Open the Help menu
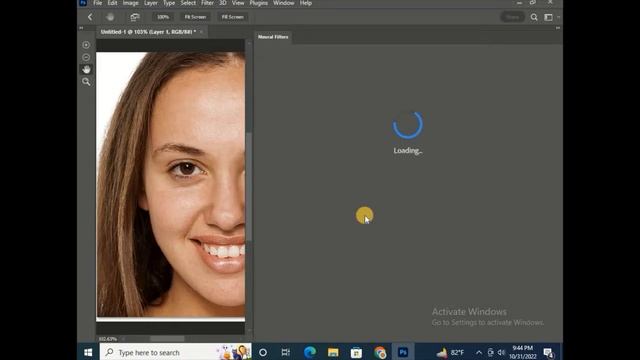The image size is (640, 360). coord(306,3)
